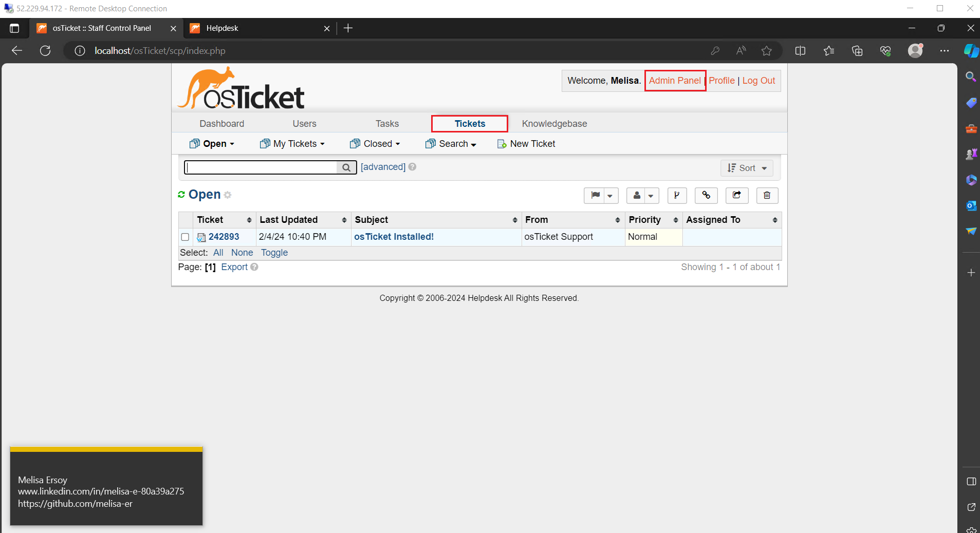Click the osTicket kangaroo logo
The height and width of the screenshot is (533, 980).
click(241, 88)
